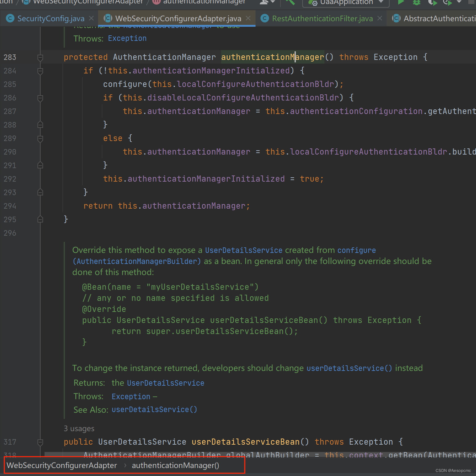Click the fold end marker at line 291

(40, 165)
